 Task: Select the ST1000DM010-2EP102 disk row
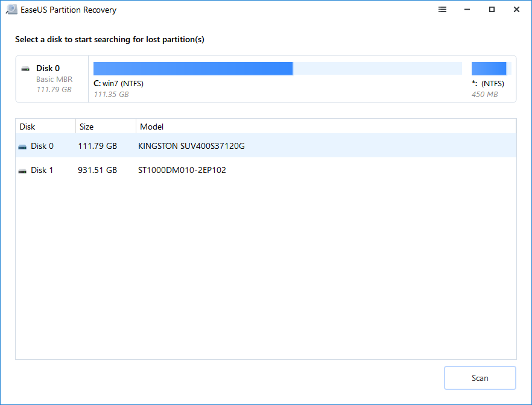click(x=182, y=170)
